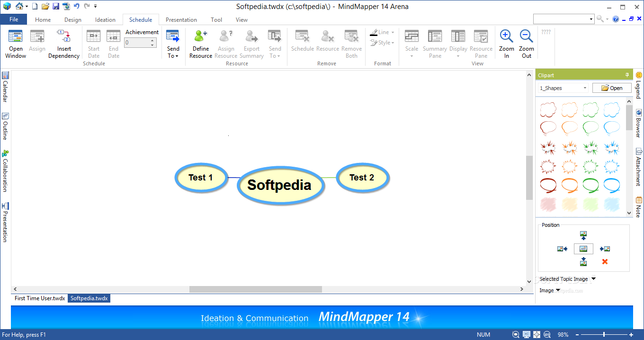This screenshot has height=340, width=644.
Task: Place image above topic in Position panel
Action: (x=583, y=235)
